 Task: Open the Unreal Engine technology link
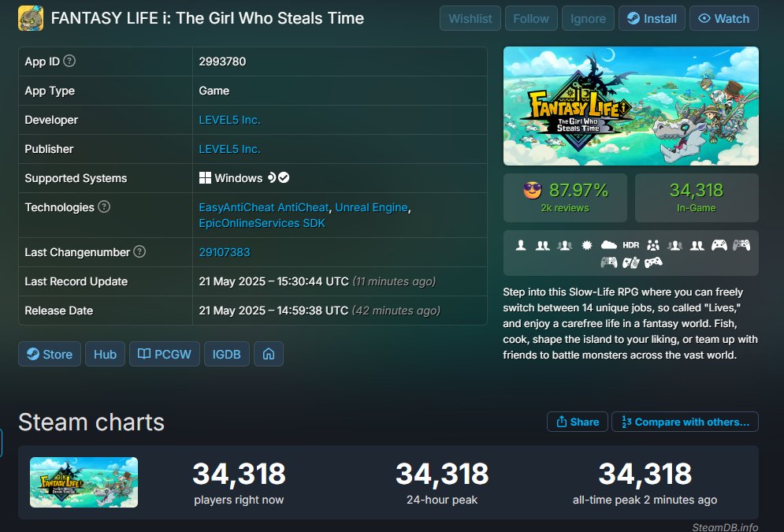[x=371, y=207]
